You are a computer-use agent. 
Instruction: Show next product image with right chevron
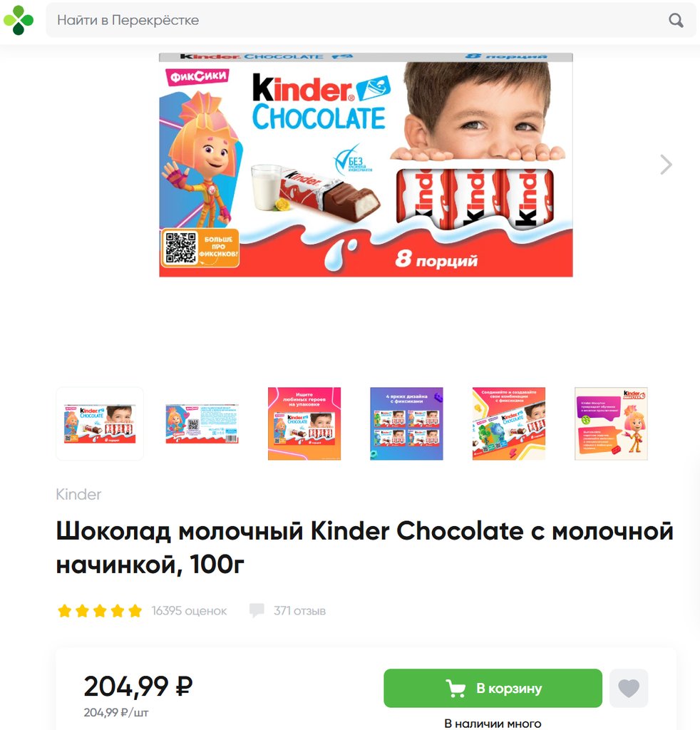[666, 165]
